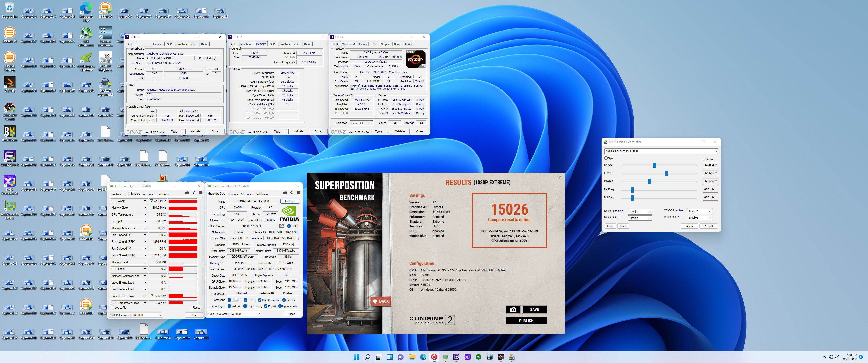Viewport: 868px width, 363px height.
Task: Open the Heaven Benchmark desktop icon
Action: [x=105, y=37]
